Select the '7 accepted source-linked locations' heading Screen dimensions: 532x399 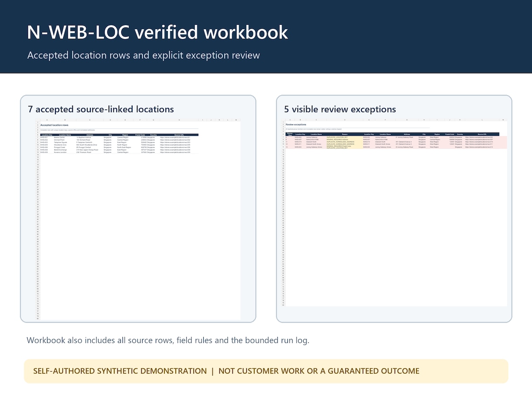tap(101, 109)
